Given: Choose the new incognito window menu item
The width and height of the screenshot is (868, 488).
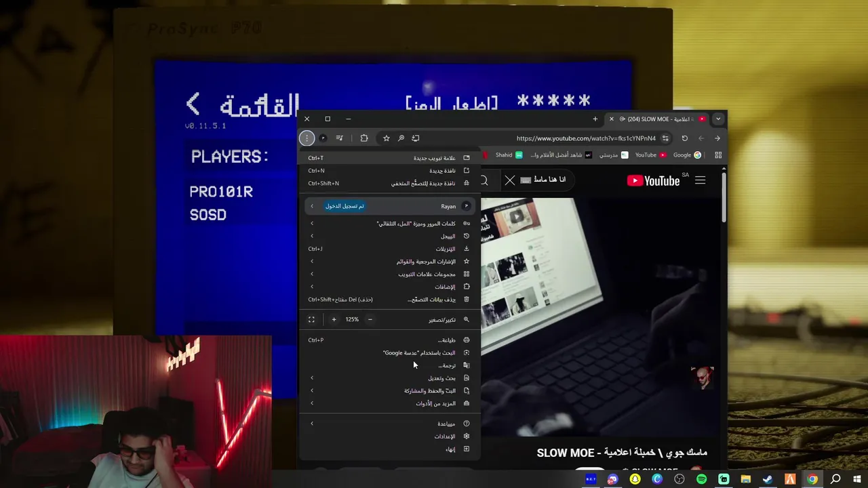Looking at the screenshot, I should click(x=390, y=184).
